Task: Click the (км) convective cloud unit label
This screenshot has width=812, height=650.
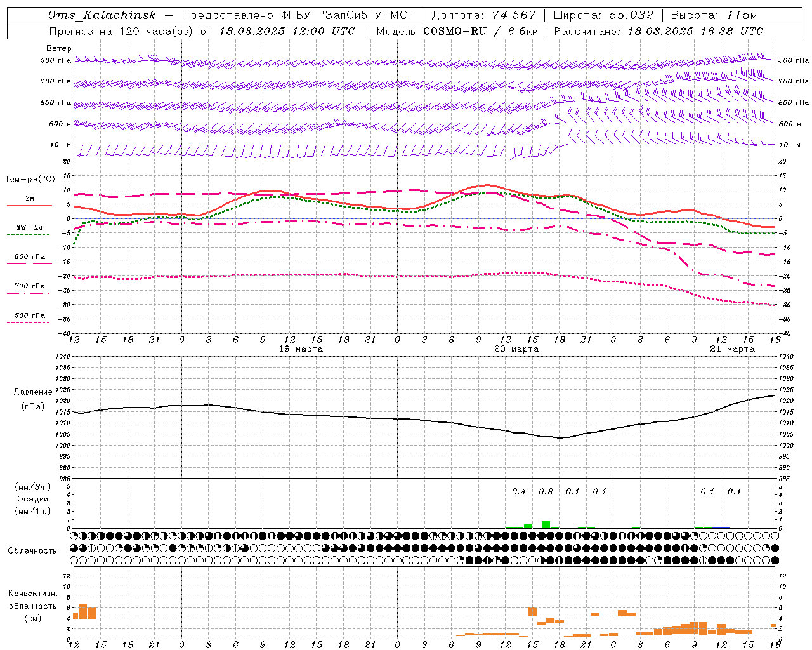Action: click(33, 618)
